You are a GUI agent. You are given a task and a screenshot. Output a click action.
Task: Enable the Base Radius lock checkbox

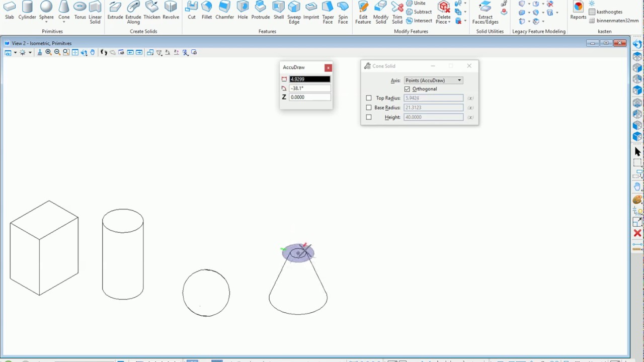coord(369,108)
